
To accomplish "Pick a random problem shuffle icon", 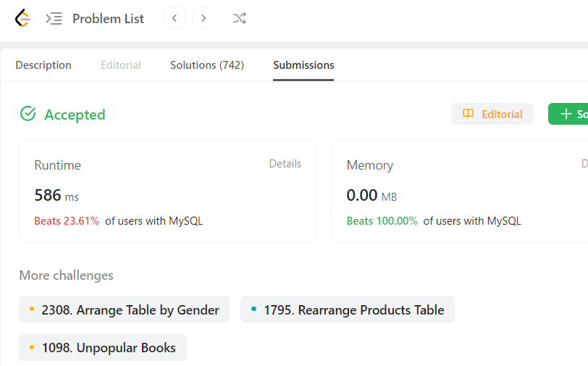I will coord(239,18).
